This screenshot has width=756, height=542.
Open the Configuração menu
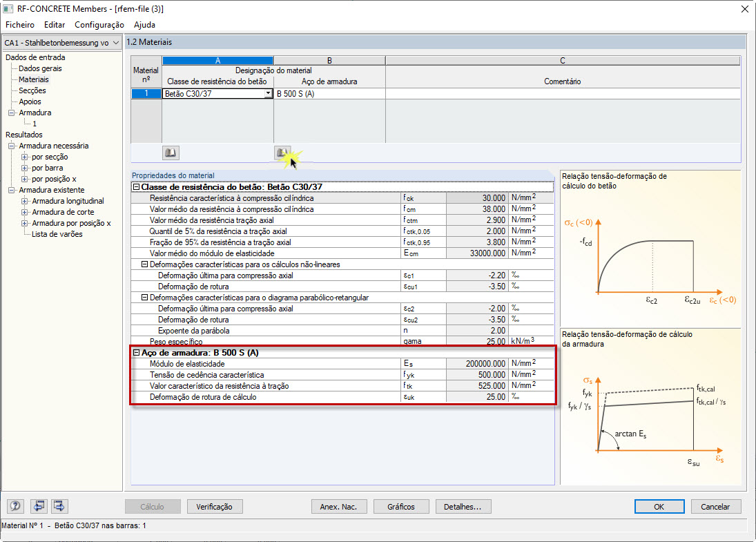(99, 25)
